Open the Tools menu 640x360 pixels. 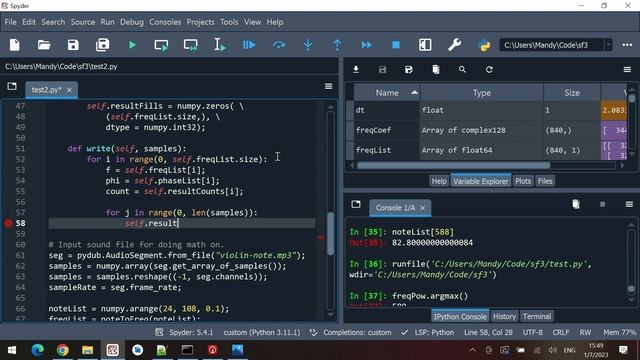pos(229,22)
